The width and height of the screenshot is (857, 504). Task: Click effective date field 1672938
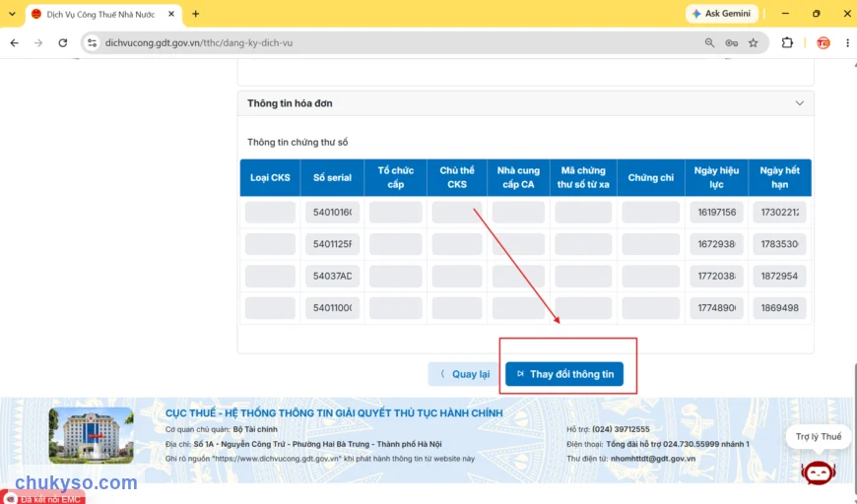coord(716,244)
